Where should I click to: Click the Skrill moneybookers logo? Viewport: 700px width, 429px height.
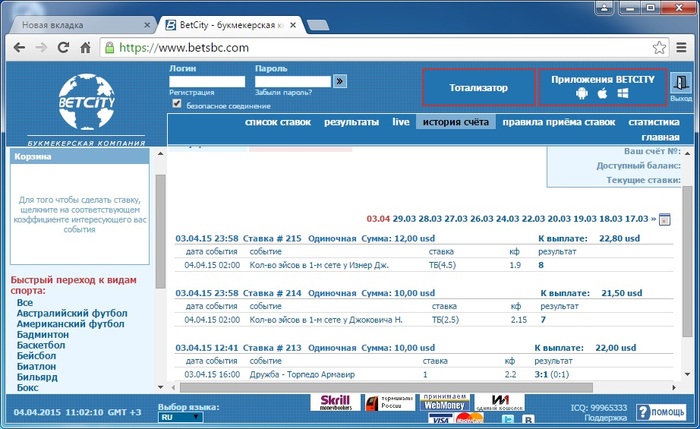pyautogui.click(x=335, y=402)
